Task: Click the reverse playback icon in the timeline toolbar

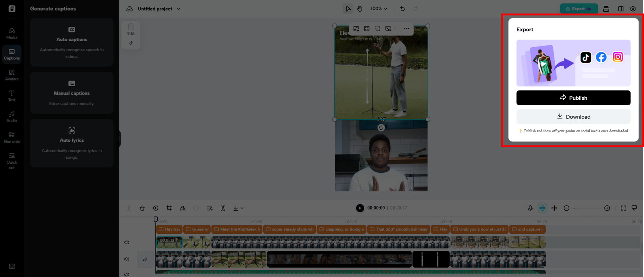Action: (x=156, y=208)
